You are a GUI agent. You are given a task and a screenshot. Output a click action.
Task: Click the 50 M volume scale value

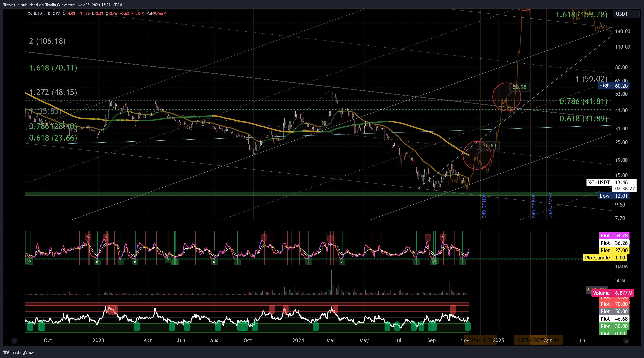(620, 281)
